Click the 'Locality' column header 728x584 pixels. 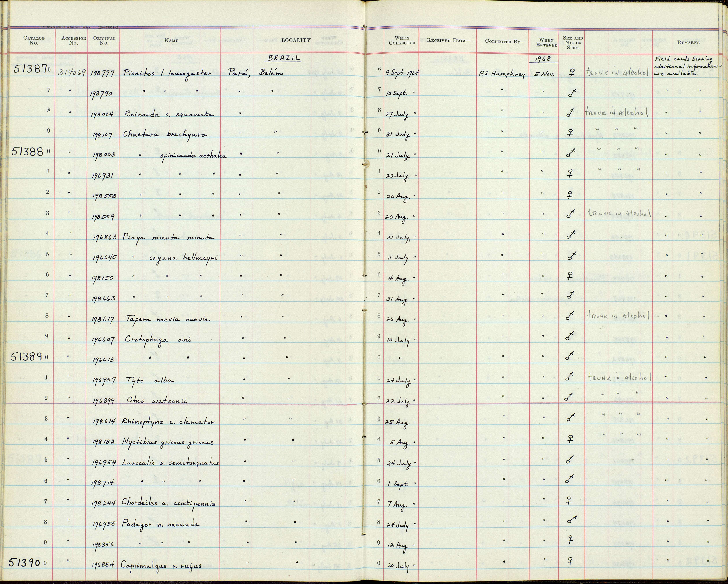pos(296,40)
